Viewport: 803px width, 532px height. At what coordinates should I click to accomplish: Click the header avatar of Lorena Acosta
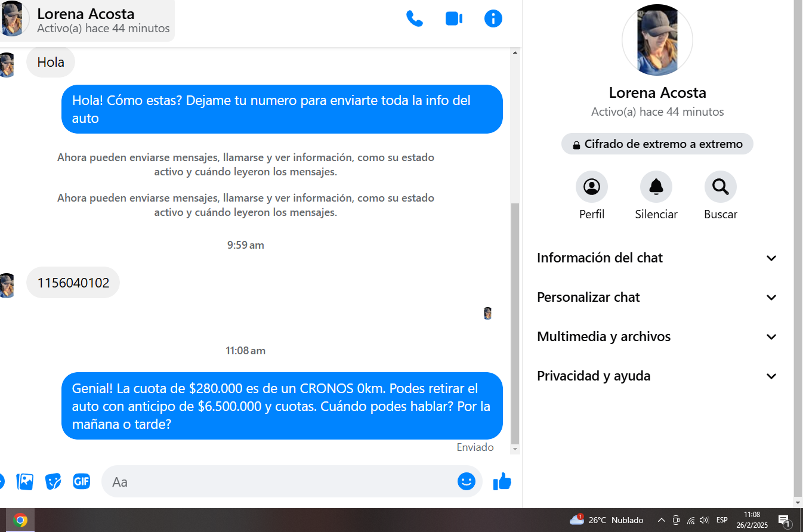(12, 18)
